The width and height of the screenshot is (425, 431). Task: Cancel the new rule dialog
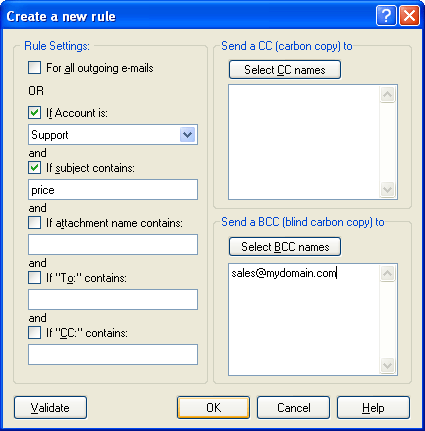pos(293,408)
